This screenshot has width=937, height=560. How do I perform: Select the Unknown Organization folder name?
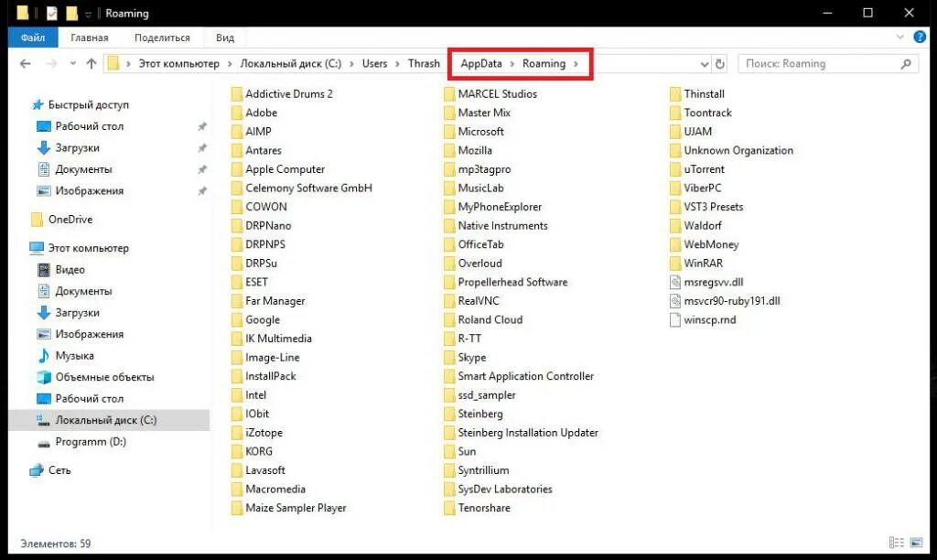point(738,151)
